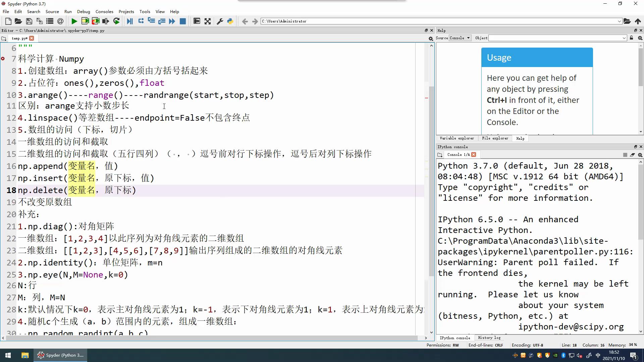Open the Preferences wrench icon
This screenshot has width=644, height=362.
(x=220, y=21)
